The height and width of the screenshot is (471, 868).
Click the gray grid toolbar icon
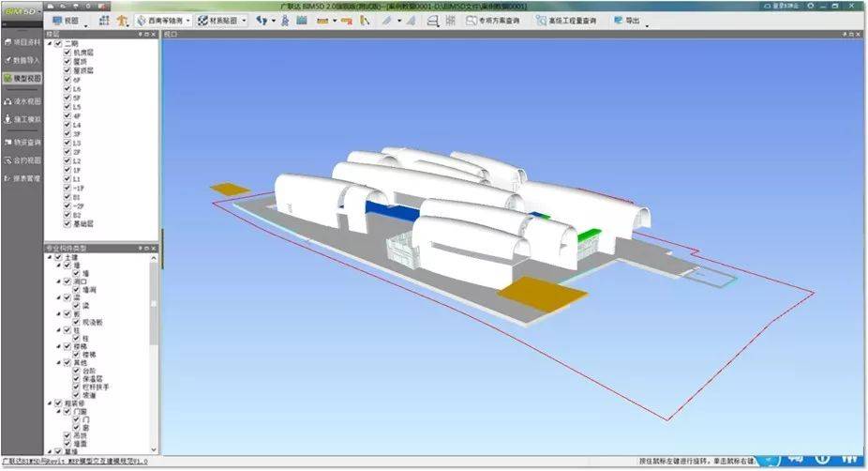tap(451, 21)
